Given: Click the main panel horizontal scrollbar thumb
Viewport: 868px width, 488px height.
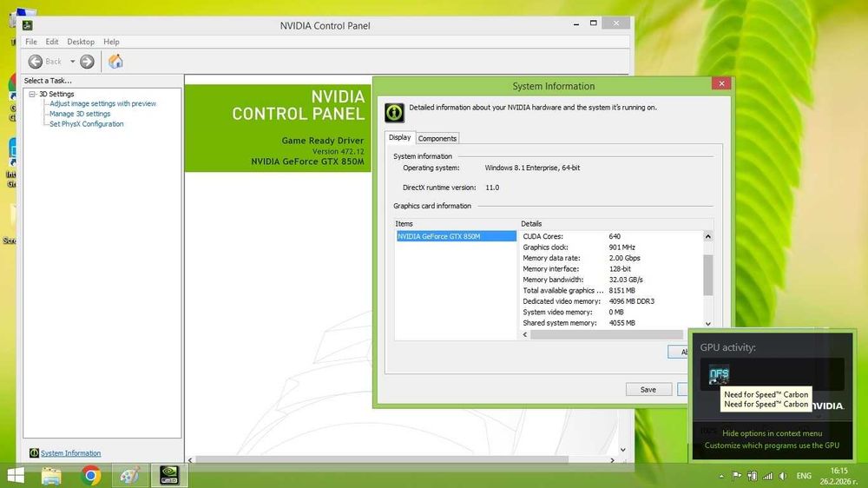Looking at the screenshot, I should click(x=382, y=459).
